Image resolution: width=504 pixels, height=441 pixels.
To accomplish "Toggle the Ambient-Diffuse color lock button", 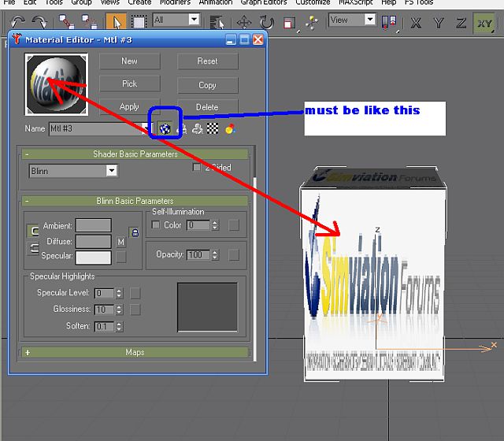I will [x=135, y=232].
